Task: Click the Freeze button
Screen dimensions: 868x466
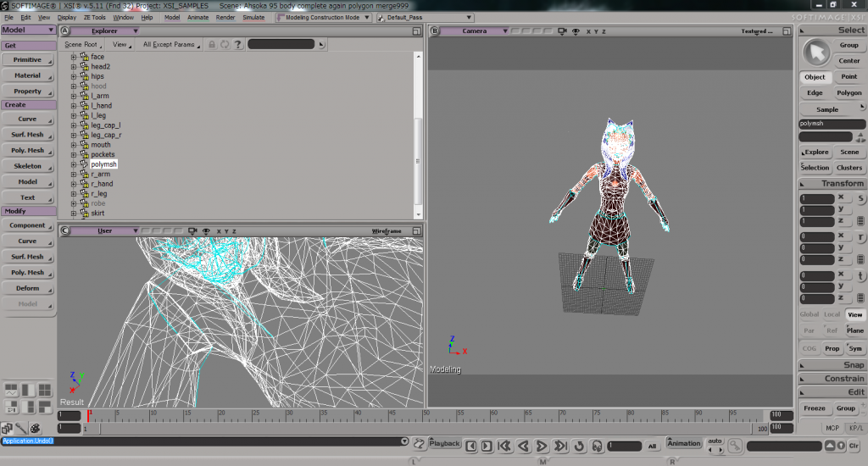Action: [815, 408]
